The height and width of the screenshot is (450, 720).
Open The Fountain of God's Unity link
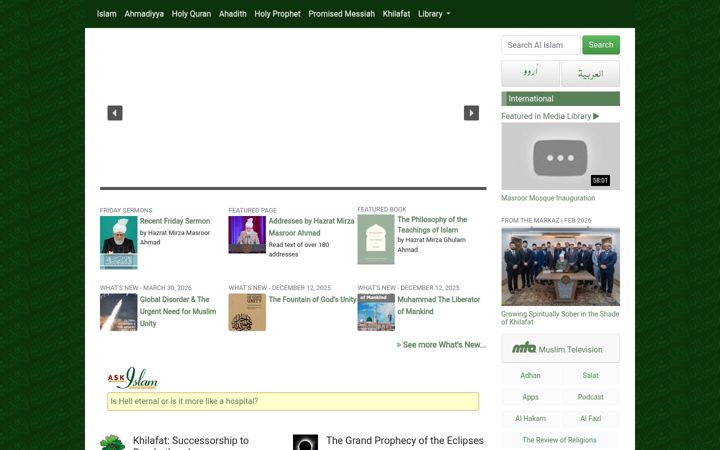pyautogui.click(x=312, y=299)
